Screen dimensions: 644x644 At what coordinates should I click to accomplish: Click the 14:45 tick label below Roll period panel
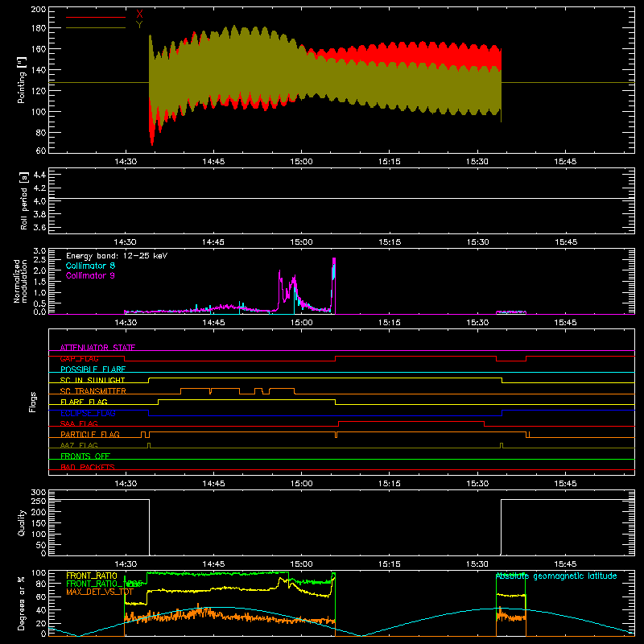(x=213, y=242)
